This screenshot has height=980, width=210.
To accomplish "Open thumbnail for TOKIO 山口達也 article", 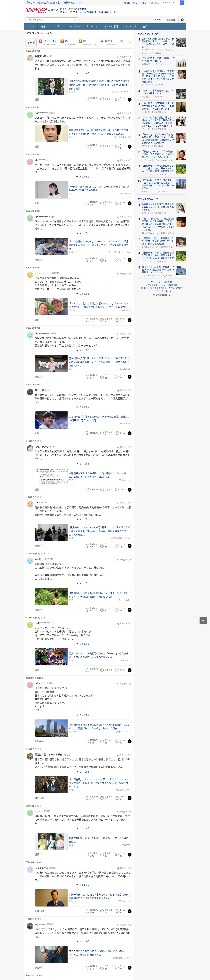I will pos(51,134).
